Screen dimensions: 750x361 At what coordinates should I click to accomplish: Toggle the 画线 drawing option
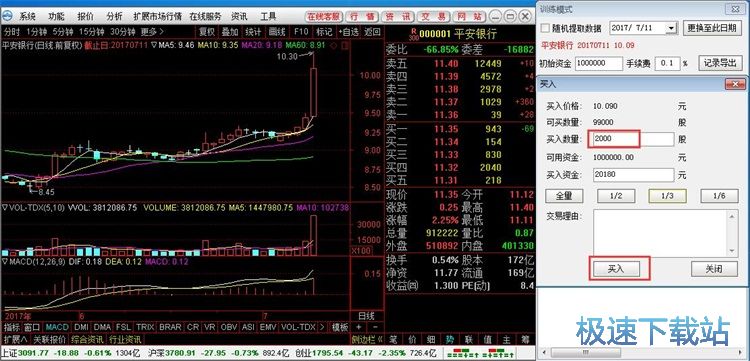(277, 32)
